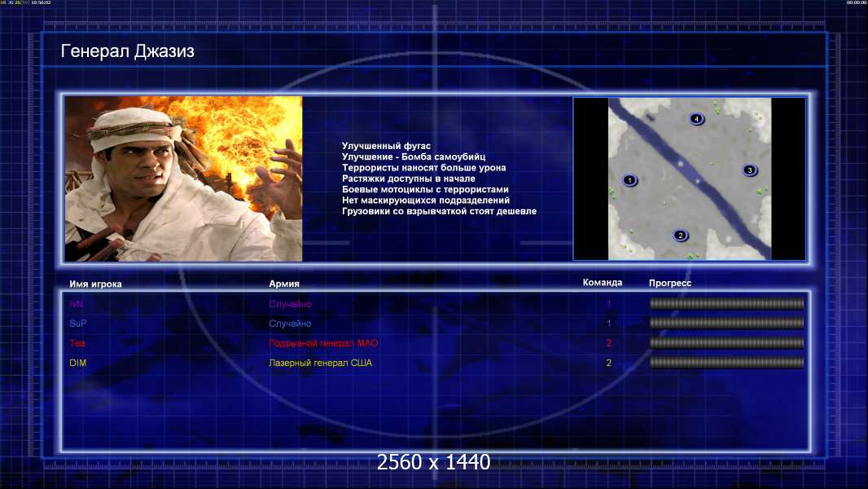Viewport: 868px width, 489px height.
Task: Click 'Лазерный генерал США' army entry
Action: [320, 363]
